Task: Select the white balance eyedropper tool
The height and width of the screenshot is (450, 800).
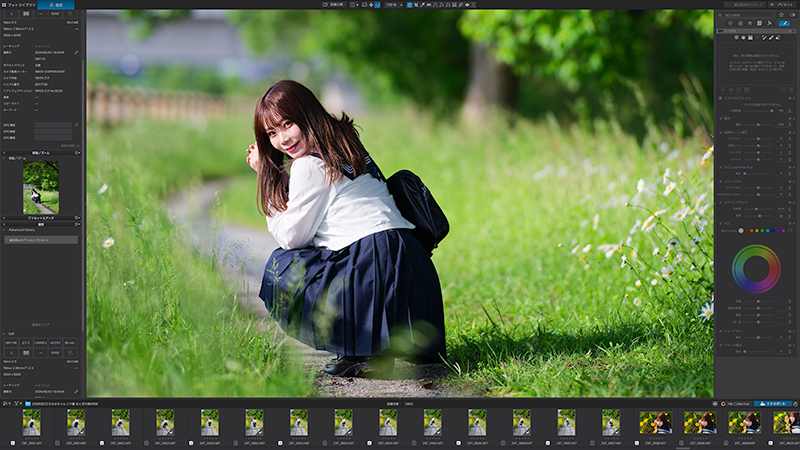Action: (x=422, y=5)
